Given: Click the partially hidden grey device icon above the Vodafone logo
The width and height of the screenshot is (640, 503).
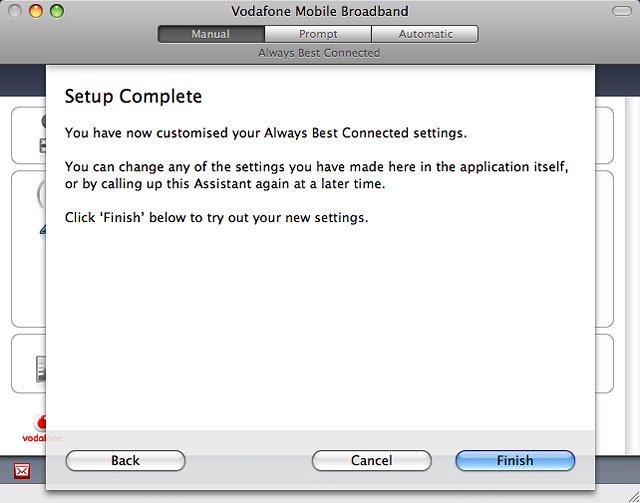Looking at the screenshot, I should click(40, 368).
